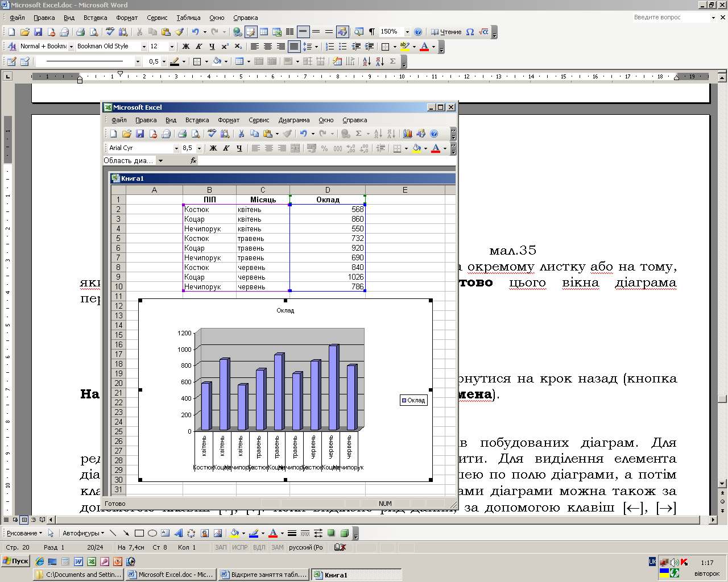728x582 pixels.
Task: Toggle bold (Ж) in Word toolbar
Action: 186,47
